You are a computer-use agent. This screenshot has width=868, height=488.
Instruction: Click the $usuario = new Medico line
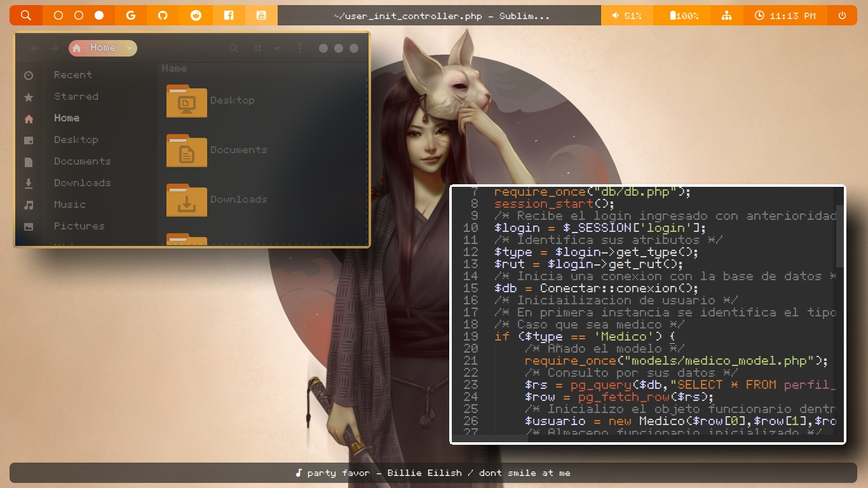(680, 421)
